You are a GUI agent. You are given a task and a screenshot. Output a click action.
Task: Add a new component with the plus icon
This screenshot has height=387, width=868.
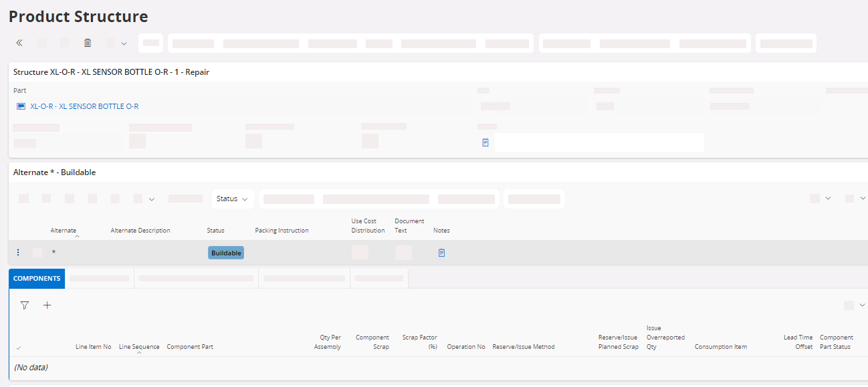[47, 305]
